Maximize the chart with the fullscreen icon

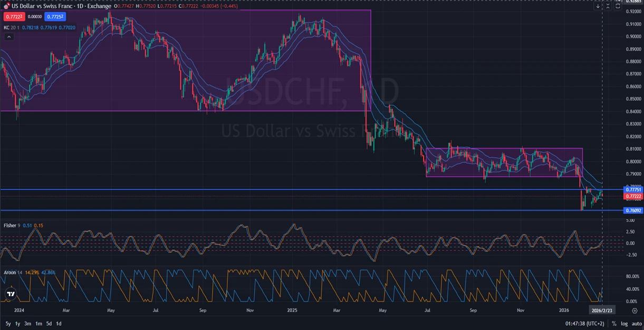tap(618, 6)
